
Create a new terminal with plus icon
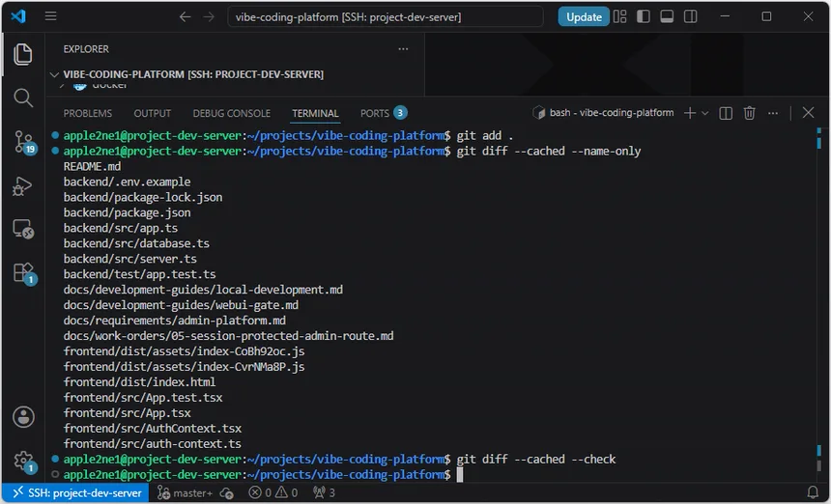point(690,113)
